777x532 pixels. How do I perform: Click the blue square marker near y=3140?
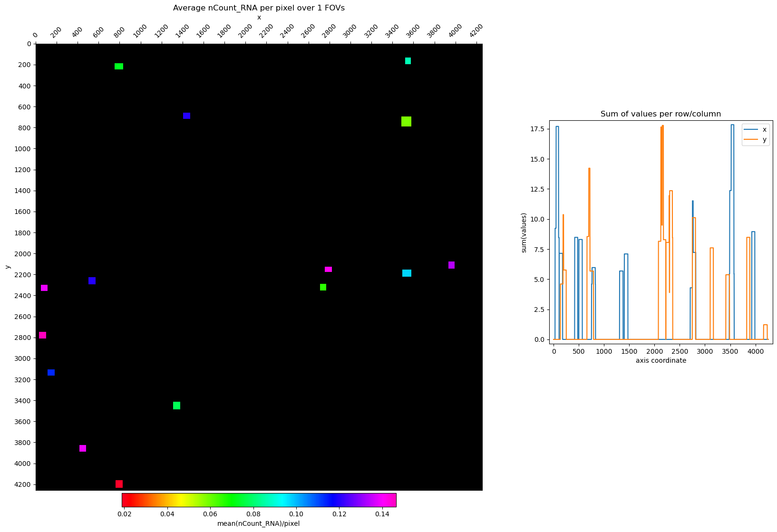tap(51, 373)
